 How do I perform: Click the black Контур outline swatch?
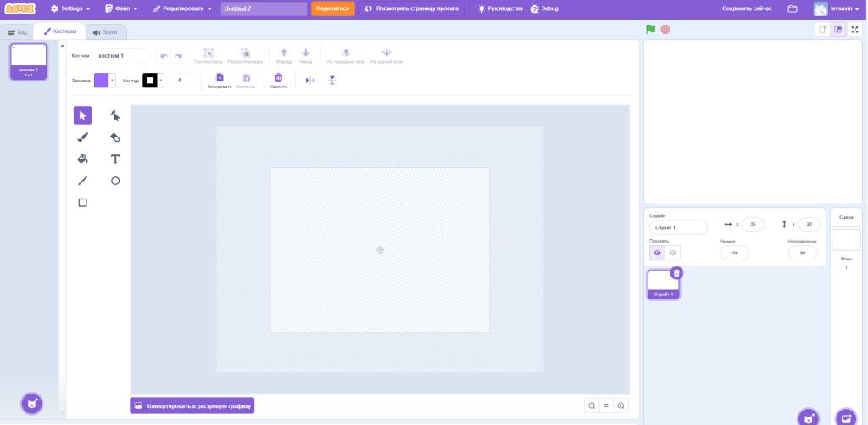(x=149, y=81)
